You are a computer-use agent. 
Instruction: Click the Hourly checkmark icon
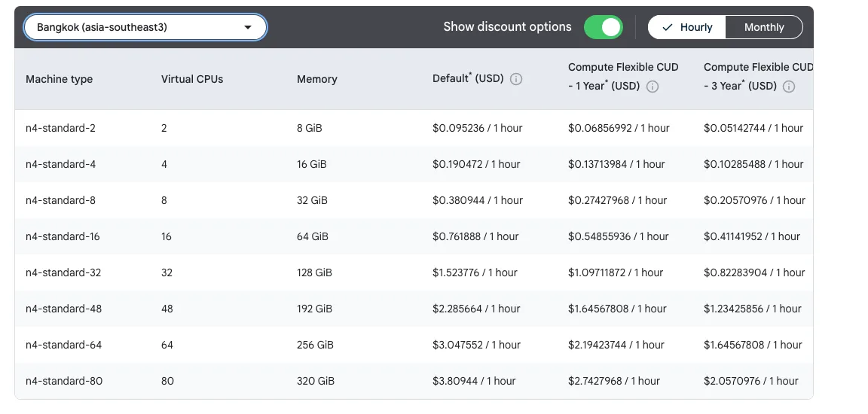pyautogui.click(x=668, y=27)
